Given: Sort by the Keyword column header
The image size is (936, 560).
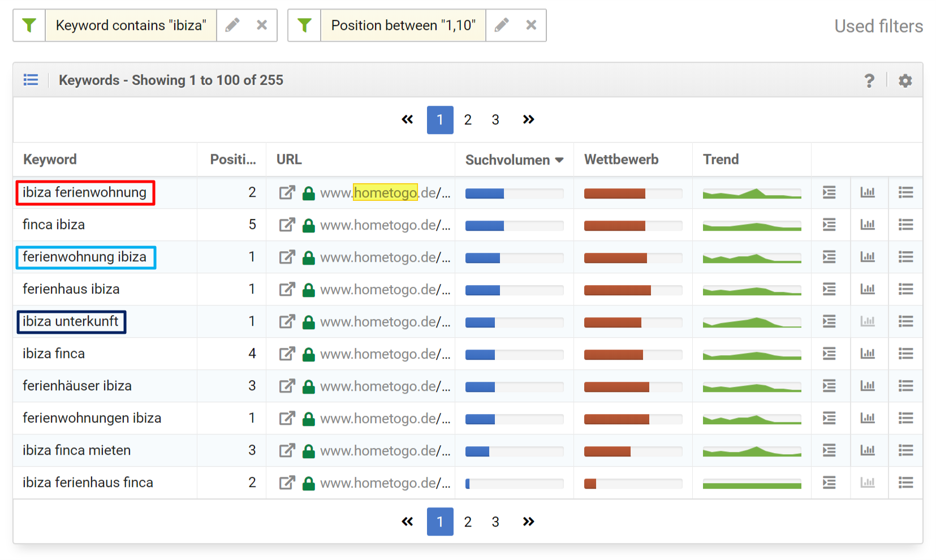Looking at the screenshot, I should (50, 160).
